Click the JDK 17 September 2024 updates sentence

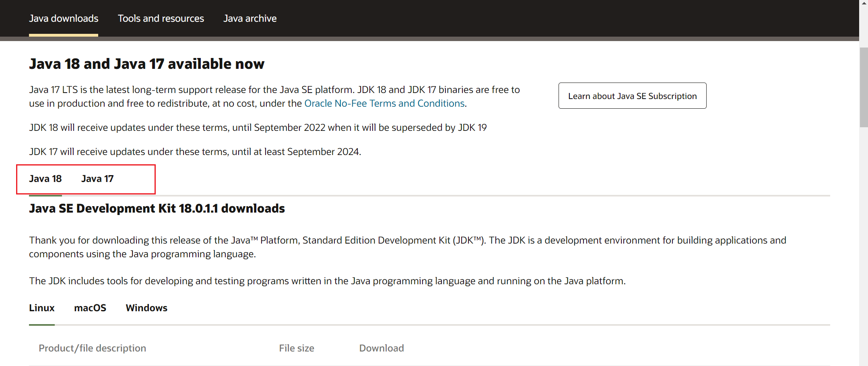pos(195,152)
